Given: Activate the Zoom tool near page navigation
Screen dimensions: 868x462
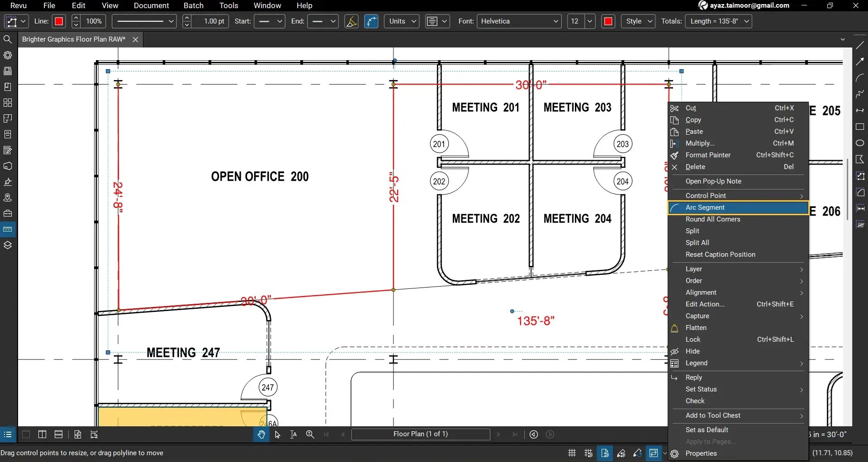Looking at the screenshot, I should pyautogui.click(x=310, y=434).
